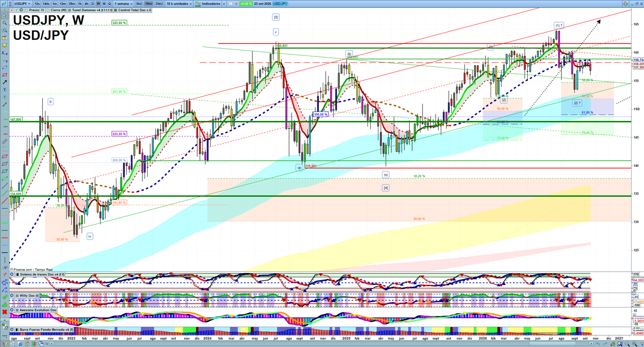The width and height of the screenshot is (644, 347).
Task: Open the '1 semana' timeframe dropdown
Action: pyautogui.click(x=124, y=4)
